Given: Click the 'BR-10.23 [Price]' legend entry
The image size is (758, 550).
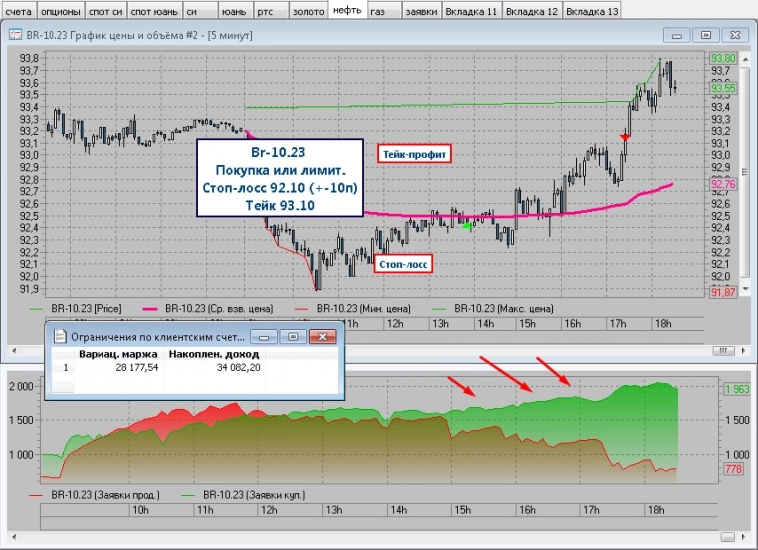Looking at the screenshot, I should (75, 308).
